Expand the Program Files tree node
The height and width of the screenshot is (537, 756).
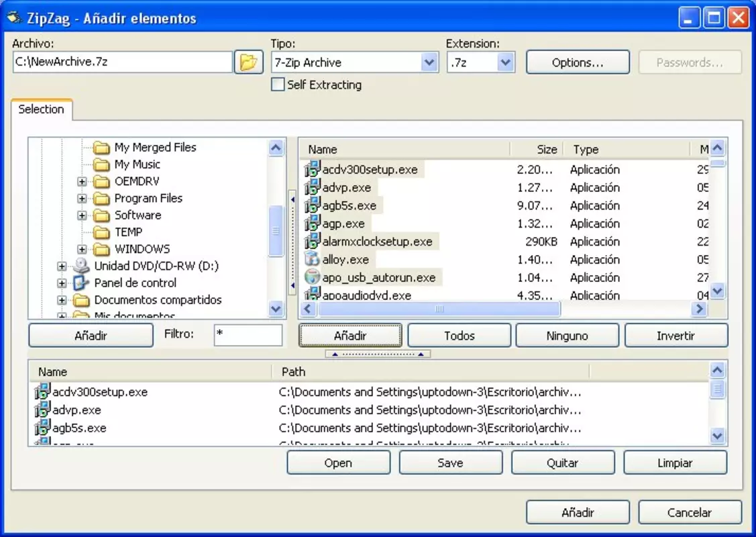coord(82,199)
